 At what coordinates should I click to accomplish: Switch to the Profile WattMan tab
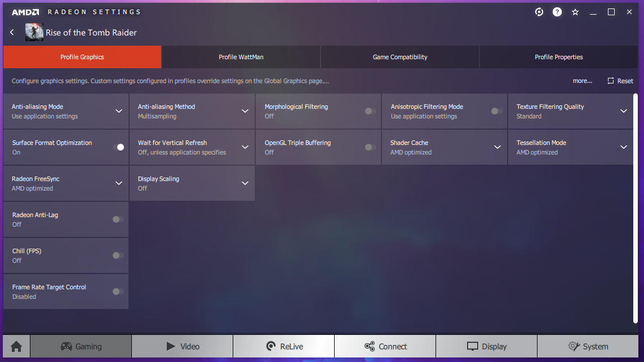(x=241, y=57)
